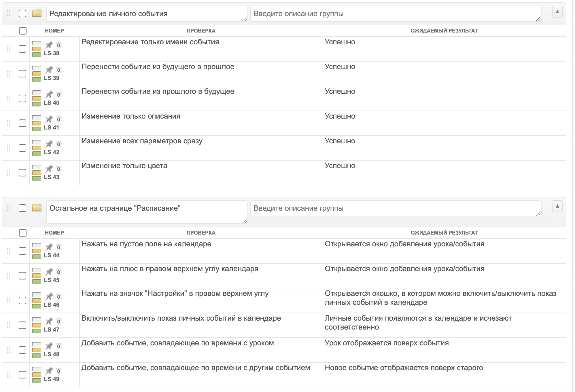Click ОЖИДАЕМЫЙ РЕЗУЛЬТАТ header in first table
The image size is (575, 392).
444,31
